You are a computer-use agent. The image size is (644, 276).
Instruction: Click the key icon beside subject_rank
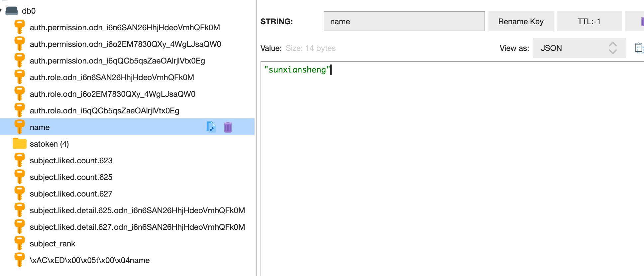point(19,243)
